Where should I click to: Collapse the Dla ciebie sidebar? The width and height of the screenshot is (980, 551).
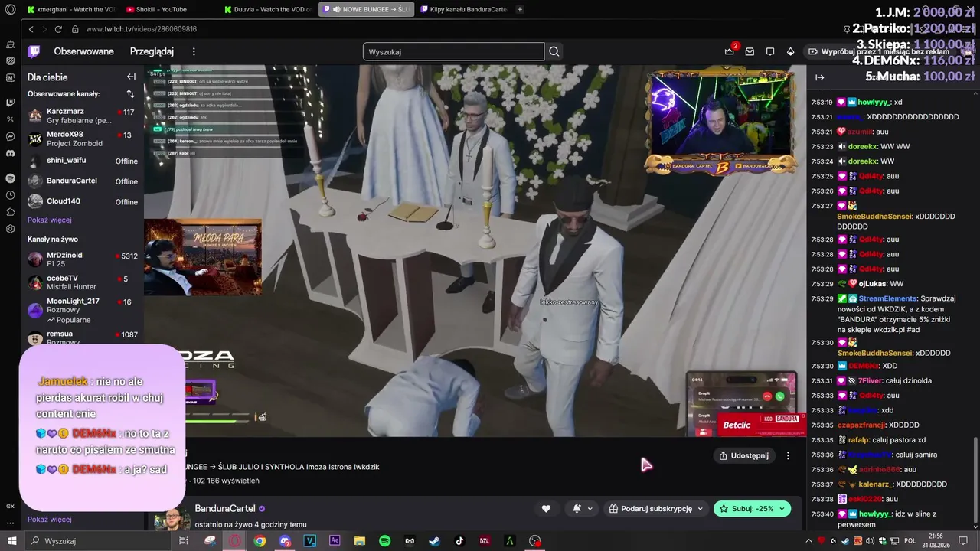(131, 77)
